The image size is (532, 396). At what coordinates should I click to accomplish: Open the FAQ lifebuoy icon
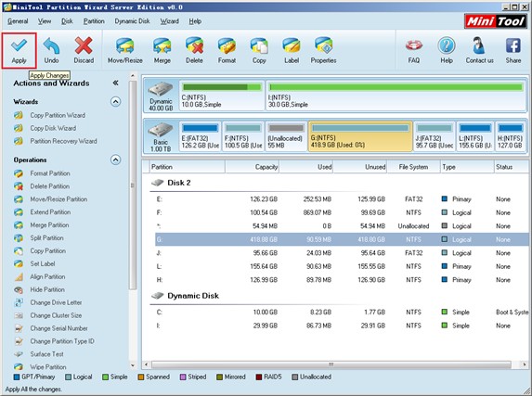point(413,50)
